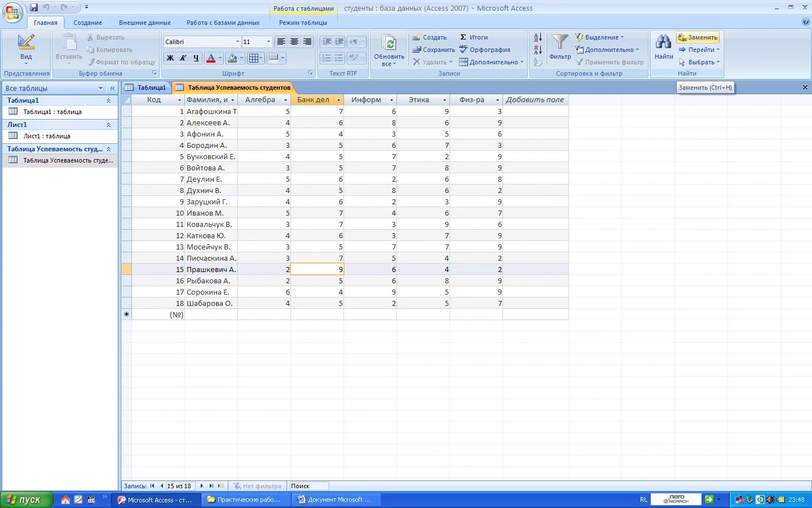
Task: Switch to Практические рабо... taskbar window
Action: click(x=247, y=500)
